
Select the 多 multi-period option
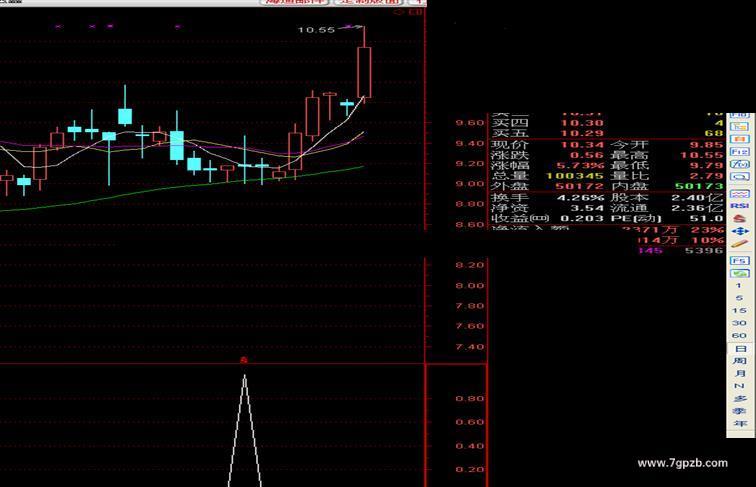coord(740,399)
